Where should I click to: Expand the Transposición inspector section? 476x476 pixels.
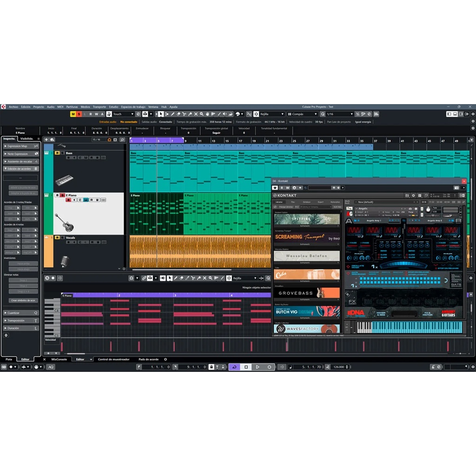coord(20,321)
